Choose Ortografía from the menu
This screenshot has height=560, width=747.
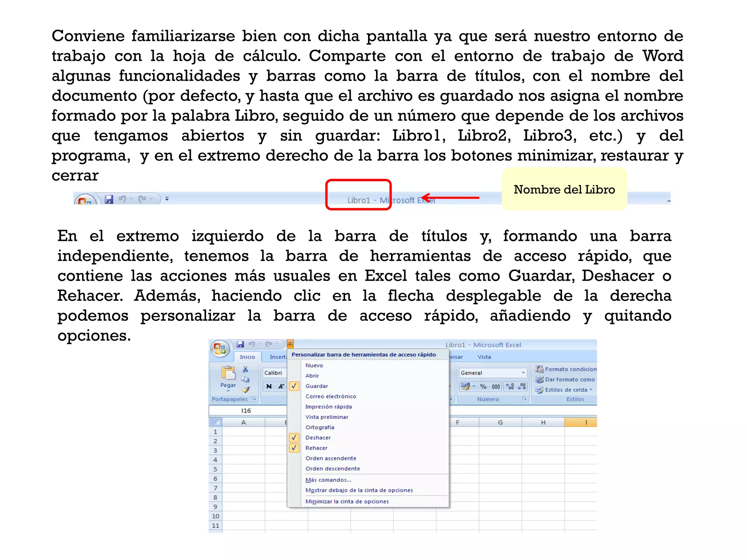[368, 427]
